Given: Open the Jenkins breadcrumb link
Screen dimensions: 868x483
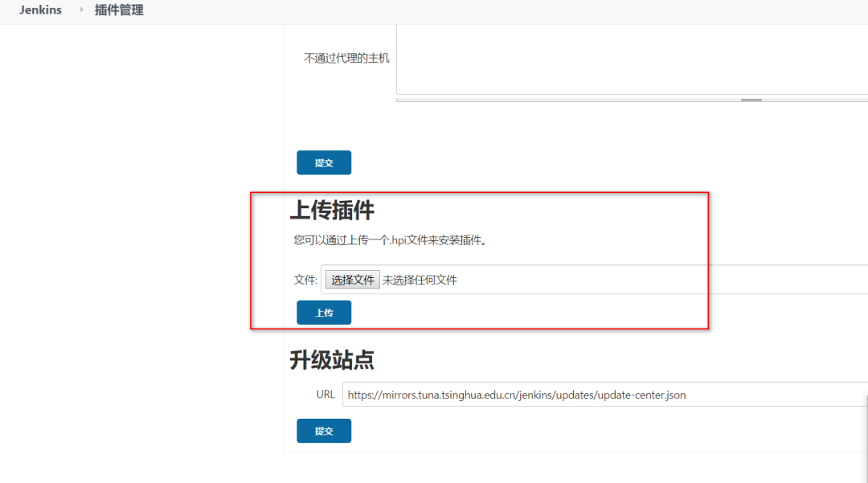Looking at the screenshot, I should click(x=40, y=10).
